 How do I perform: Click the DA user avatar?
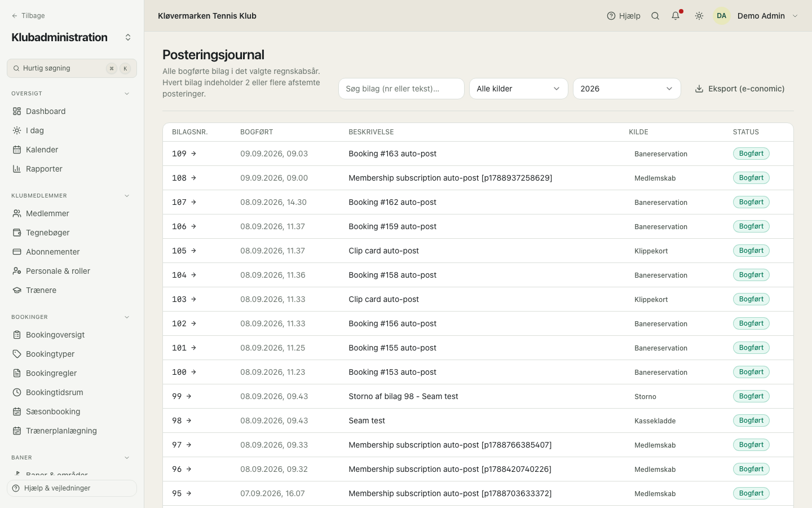(722, 16)
